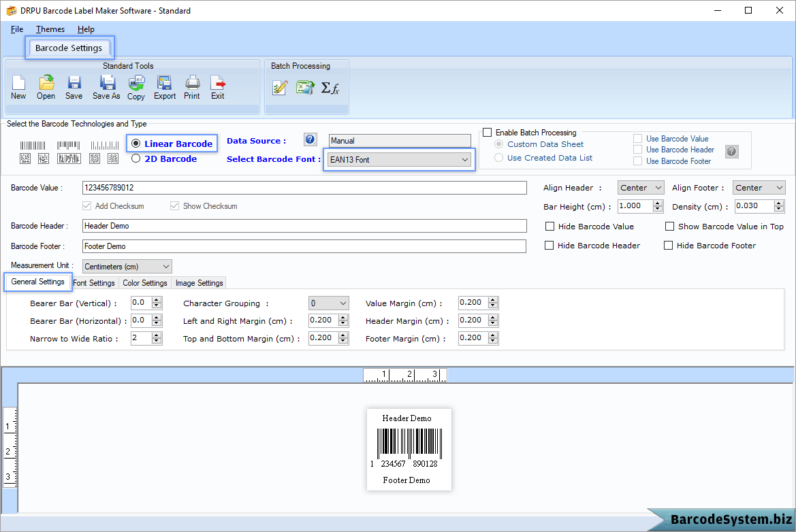Select the General Settings tab

[38, 282]
